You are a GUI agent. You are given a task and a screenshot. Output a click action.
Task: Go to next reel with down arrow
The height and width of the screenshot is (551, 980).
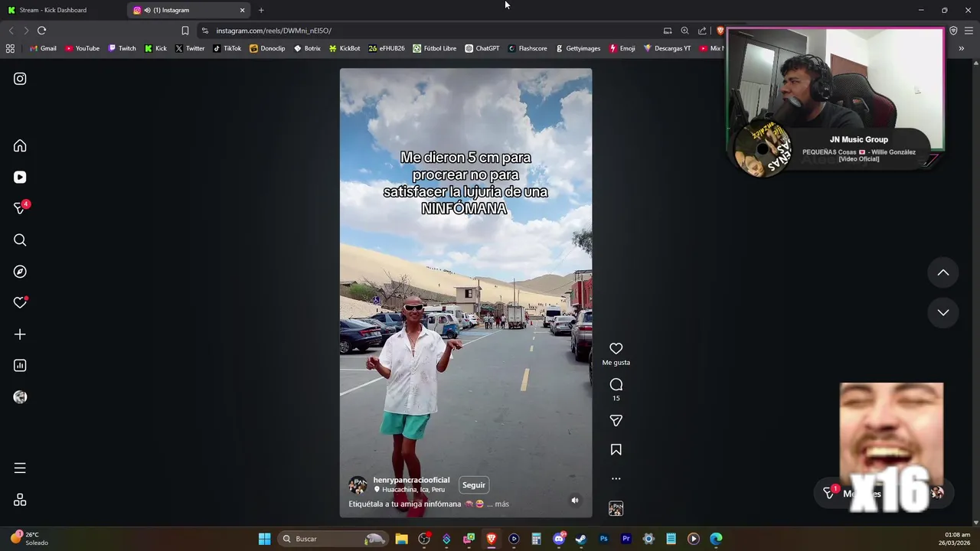click(943, 312)
